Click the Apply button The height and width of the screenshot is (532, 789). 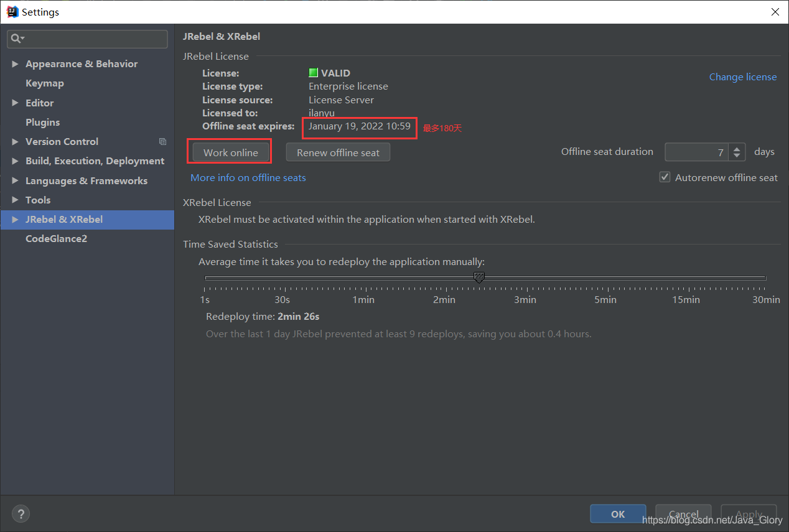coord(749,514)
